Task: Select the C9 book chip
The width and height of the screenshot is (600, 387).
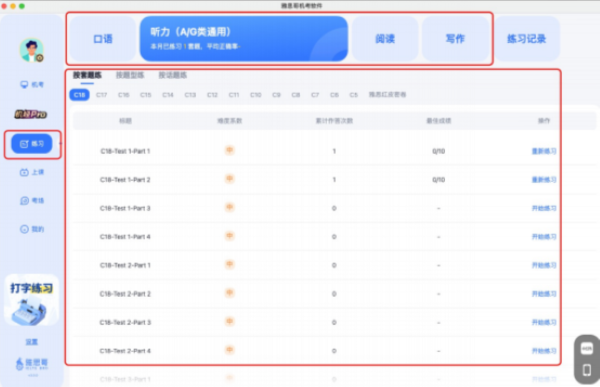Action: coord(277,95)
